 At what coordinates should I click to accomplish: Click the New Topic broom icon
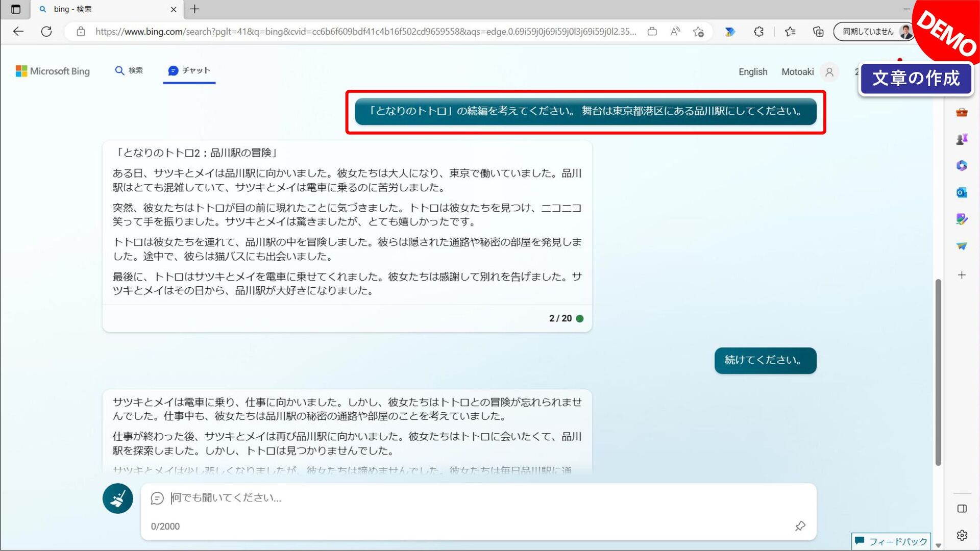pos(117,498)
